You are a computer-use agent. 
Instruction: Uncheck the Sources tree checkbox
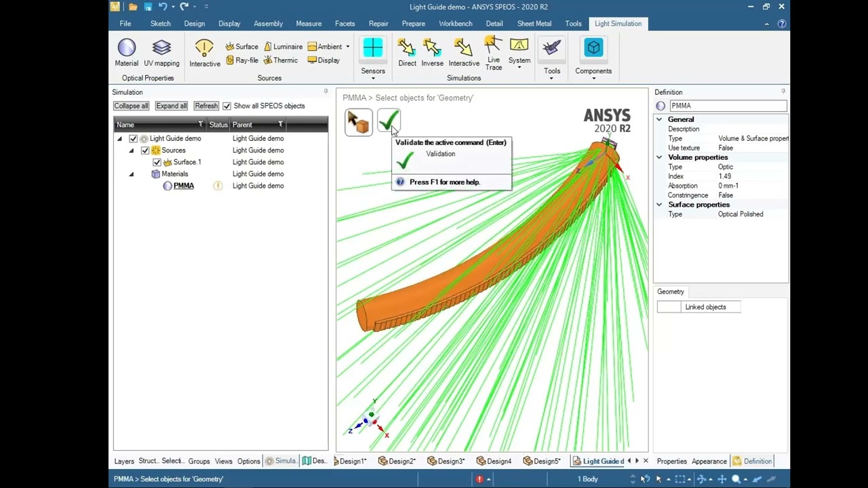(x=145, y=150)
